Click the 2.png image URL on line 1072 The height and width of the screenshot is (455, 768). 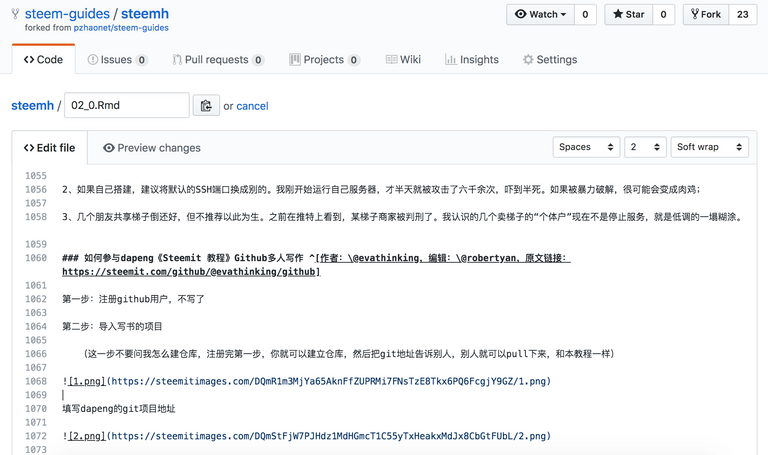[x=329, y=436]
